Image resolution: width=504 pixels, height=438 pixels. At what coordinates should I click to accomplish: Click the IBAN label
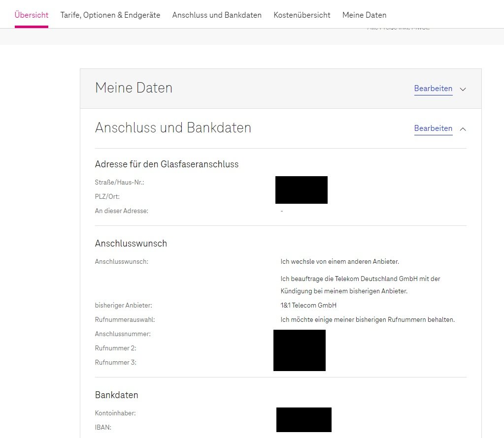103,427
